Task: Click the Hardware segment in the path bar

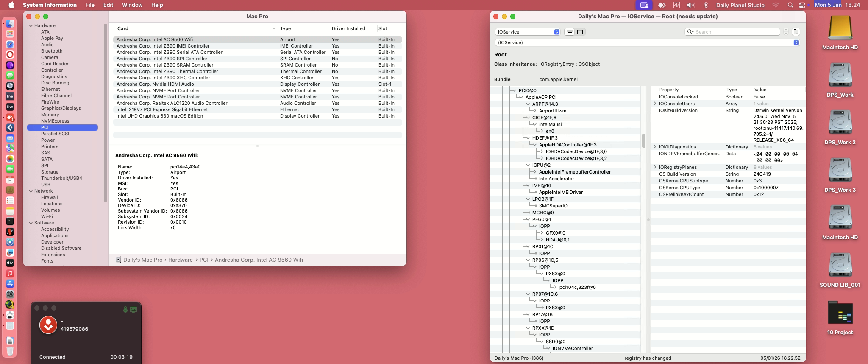Action: click(x=180, y=260)
